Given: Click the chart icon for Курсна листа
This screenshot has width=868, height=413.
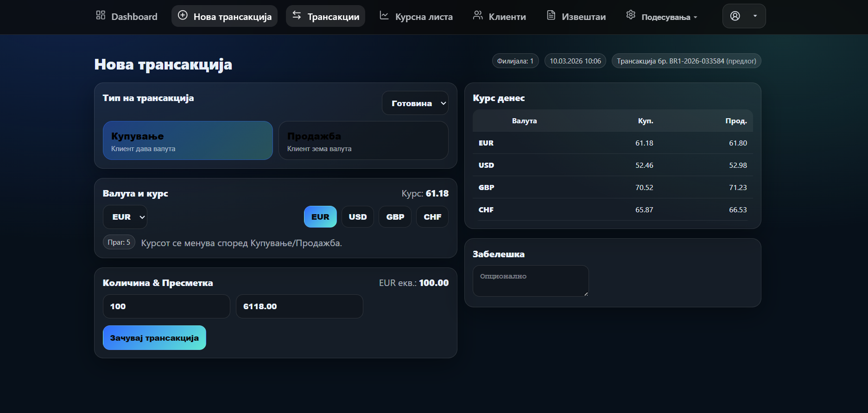Looking at the screenshot, I should click(384, 15).
